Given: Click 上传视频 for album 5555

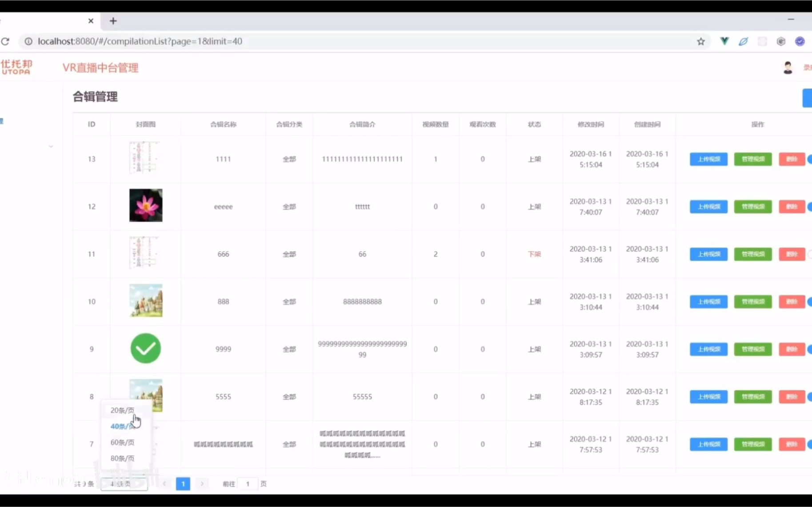Looking at the screenshot, I should [x=708, y=397].
